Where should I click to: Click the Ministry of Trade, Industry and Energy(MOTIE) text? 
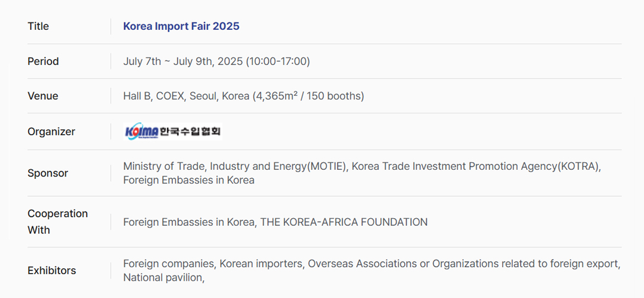[x=235, y=166]
